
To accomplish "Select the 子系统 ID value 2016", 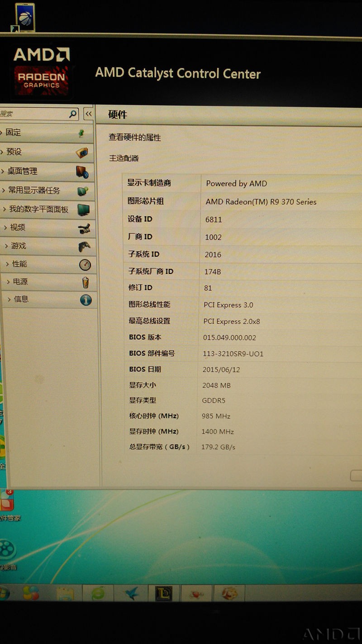I will tap(213, 255).
